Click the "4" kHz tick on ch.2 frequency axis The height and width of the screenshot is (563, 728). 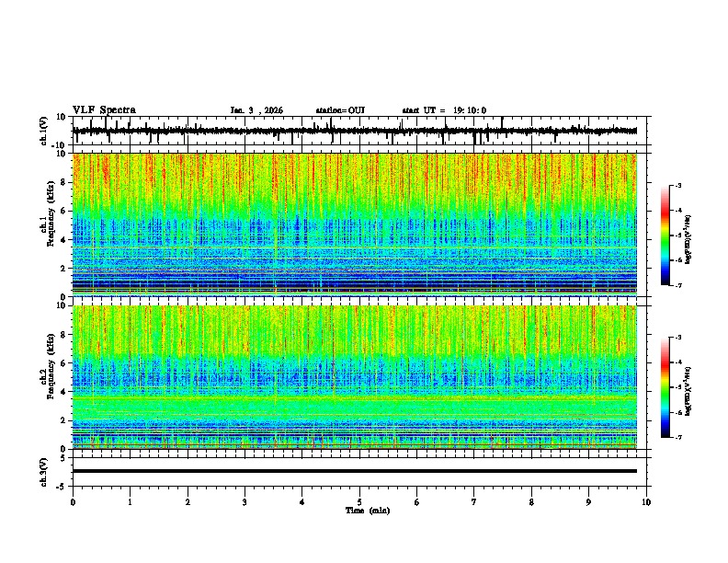point(63,392)
